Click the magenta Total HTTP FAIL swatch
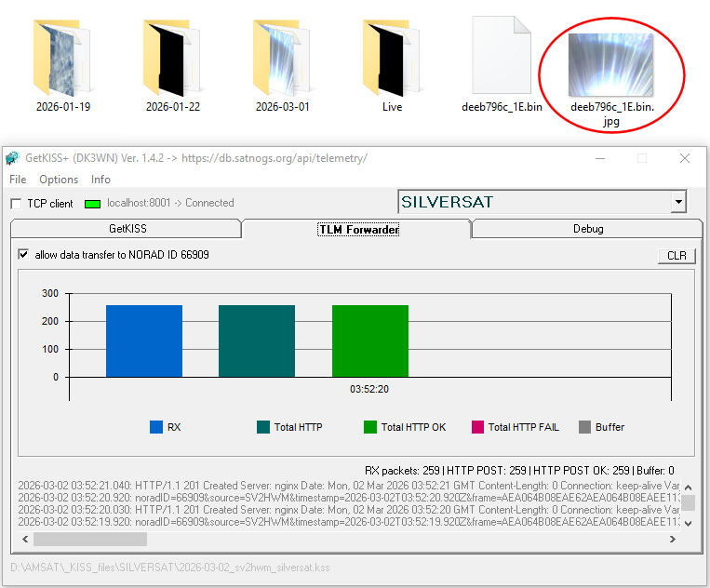710x588 pixels. click(x=478, y=427)
